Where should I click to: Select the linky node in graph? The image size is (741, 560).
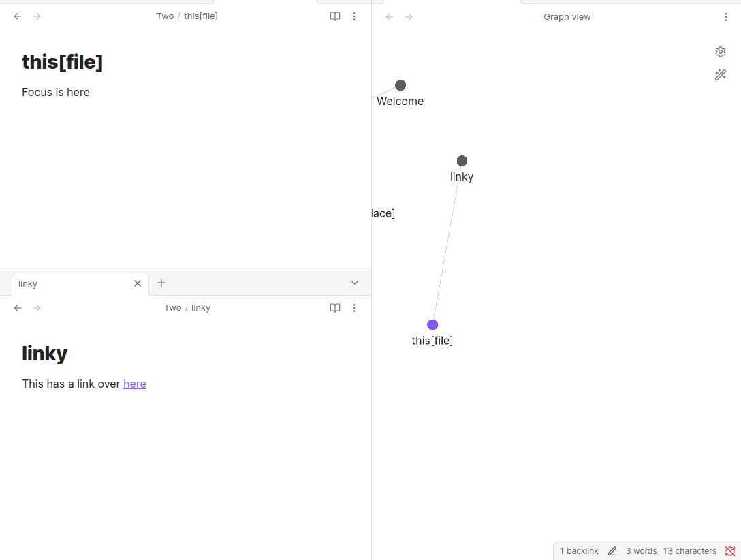[462, 161]
